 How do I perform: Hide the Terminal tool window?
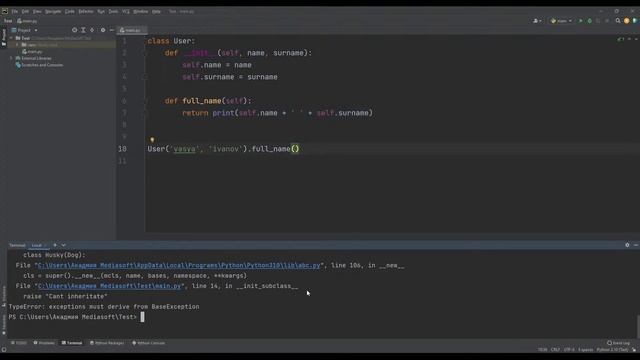pos(636,245)
